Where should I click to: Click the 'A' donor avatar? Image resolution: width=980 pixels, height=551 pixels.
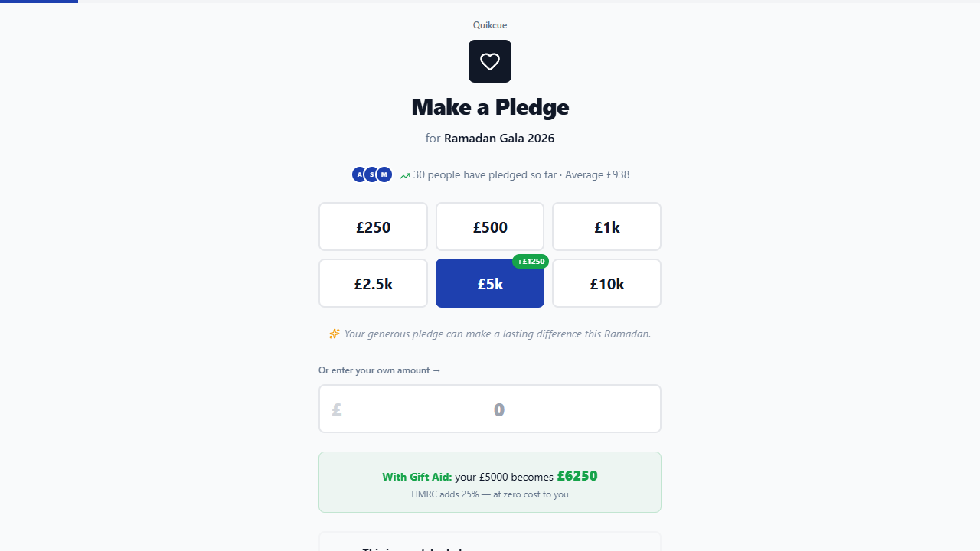359,174
